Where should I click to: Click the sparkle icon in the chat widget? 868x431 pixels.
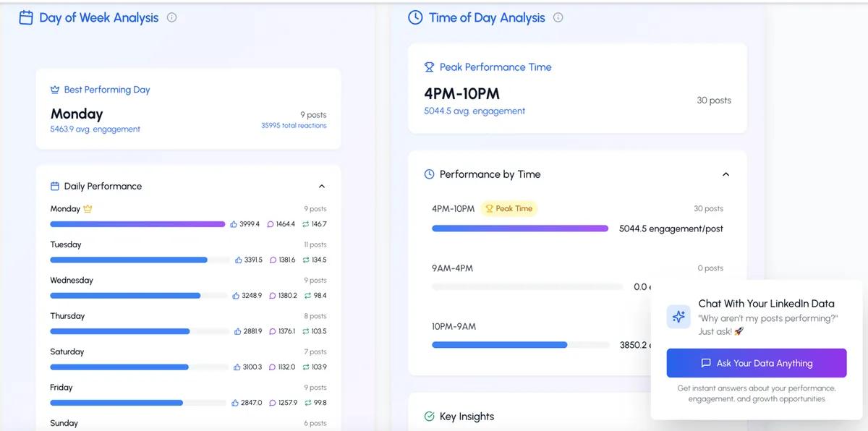coord(678,316)
